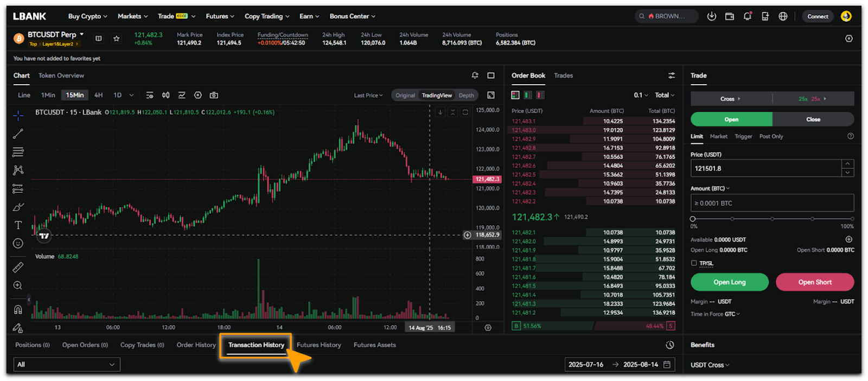Open language globe icon
Viewport: 868px width, 381px height.
[x=783, y=16]
